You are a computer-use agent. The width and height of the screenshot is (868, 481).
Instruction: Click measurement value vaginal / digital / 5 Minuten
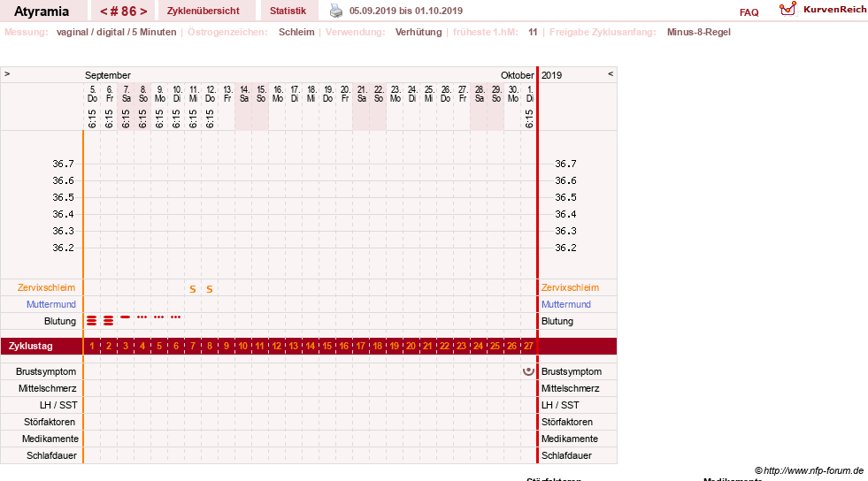(x=116, y=32)
